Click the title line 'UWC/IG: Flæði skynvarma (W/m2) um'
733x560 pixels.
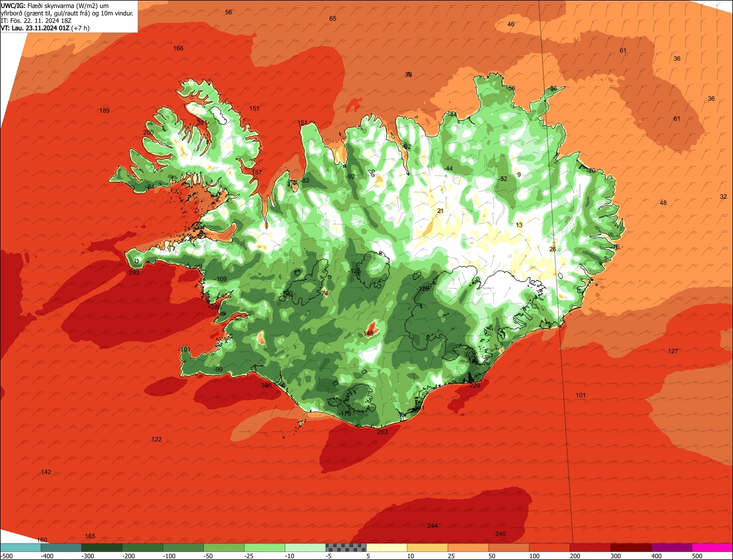point(55,5)
